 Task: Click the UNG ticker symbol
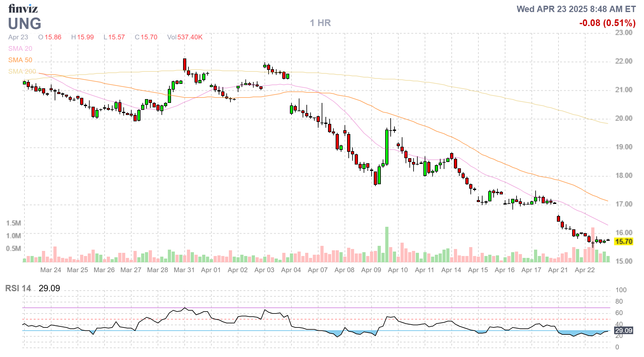[24, 24]
